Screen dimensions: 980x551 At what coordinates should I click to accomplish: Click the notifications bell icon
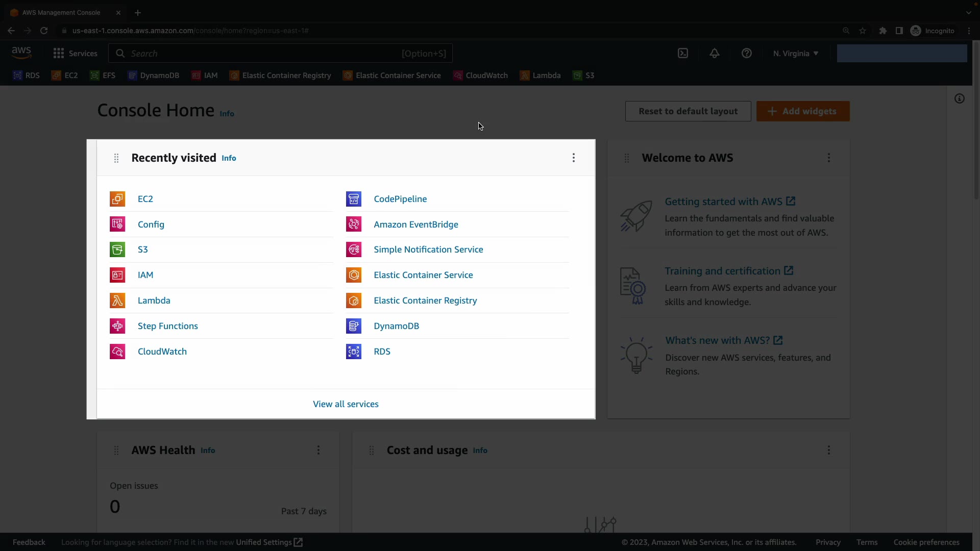point(715,54)
